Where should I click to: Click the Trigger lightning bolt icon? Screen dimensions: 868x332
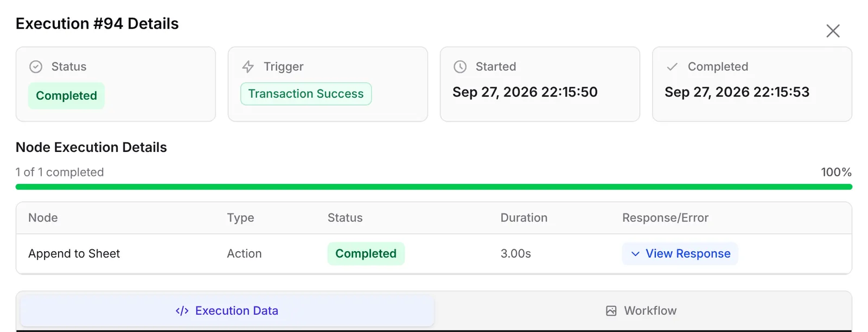248,67
